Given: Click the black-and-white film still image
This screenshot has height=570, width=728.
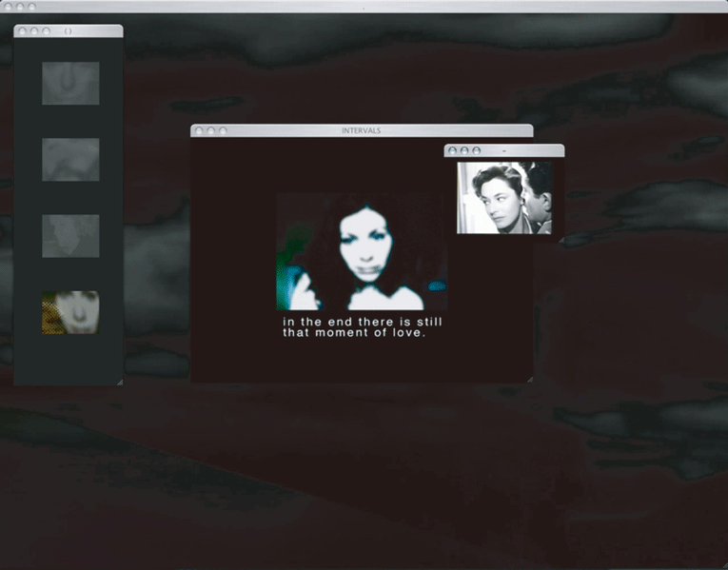Looking at the screenshot, I should pyautogui.click(x=503, y=198).
